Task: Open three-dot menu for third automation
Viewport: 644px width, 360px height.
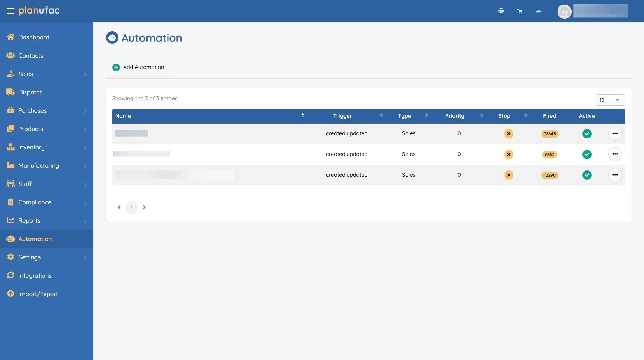Action: tap(615, 175)
